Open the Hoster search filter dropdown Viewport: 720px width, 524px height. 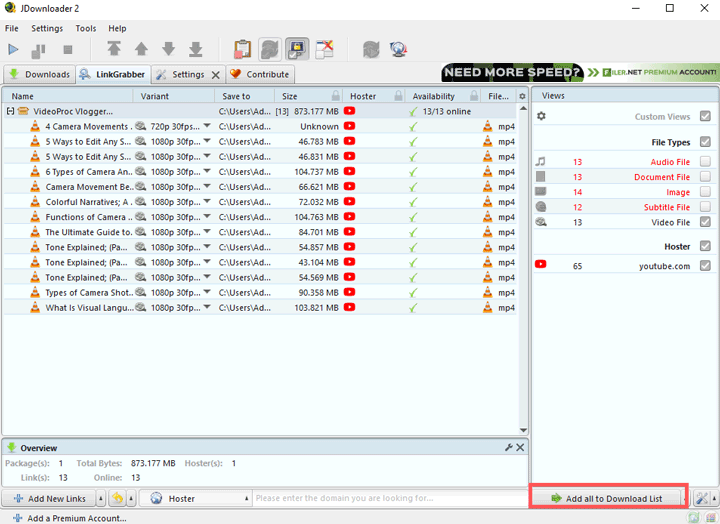tap(196, 498)
